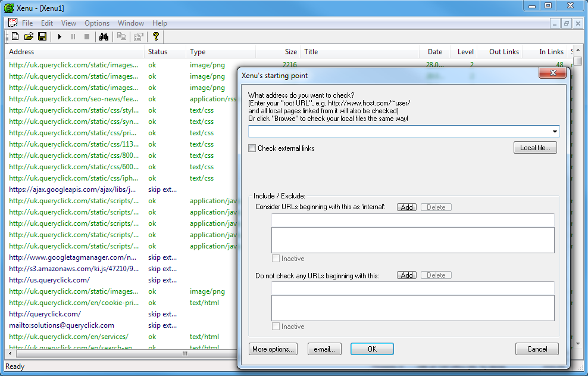The width and height of the screenshot is (588, 376).
Task: Click the horizontal scrollbar left arrow
Action: pyautogui.click(x=10, y=353)
